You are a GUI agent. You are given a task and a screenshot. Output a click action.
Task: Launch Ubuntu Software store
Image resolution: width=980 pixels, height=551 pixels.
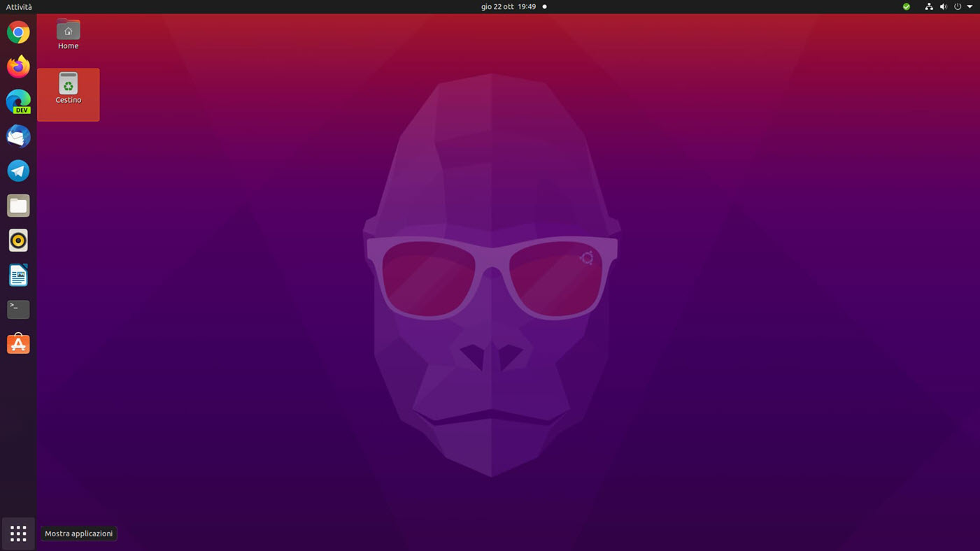click(x=17, y=343)
